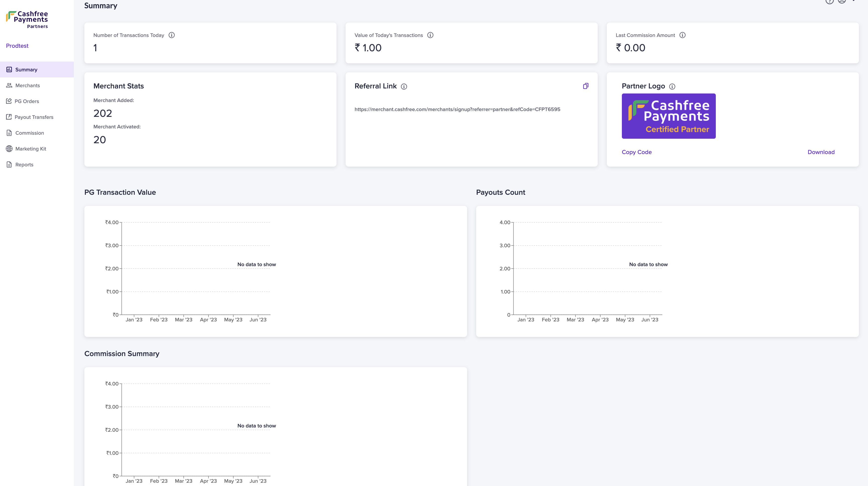Click the Download link for partner logo
This screenshot has width=868, height=486.
(821, 152)
